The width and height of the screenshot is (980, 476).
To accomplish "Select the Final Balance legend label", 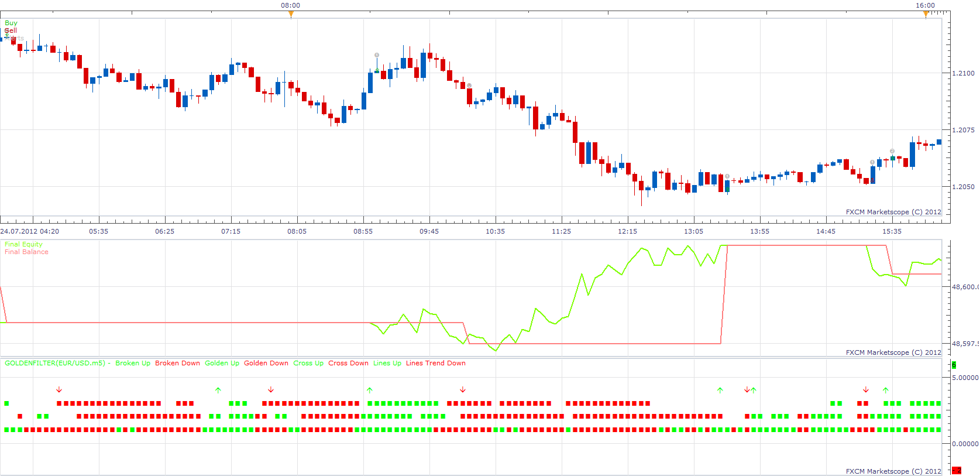I will pyautogui.click(x=26, y=252).
